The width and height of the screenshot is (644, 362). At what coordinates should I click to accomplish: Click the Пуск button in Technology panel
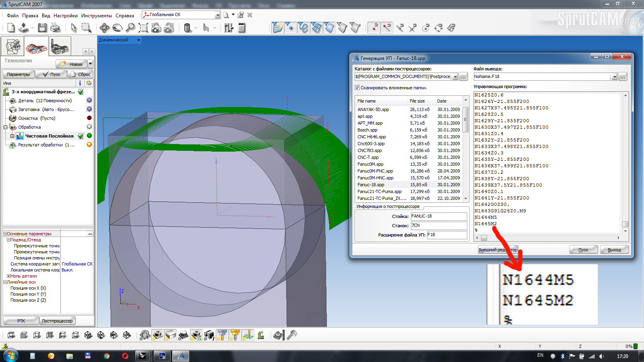51,74
